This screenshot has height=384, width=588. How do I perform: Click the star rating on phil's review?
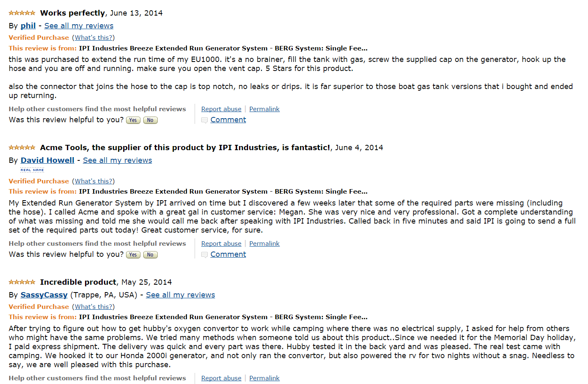point(22,13)
